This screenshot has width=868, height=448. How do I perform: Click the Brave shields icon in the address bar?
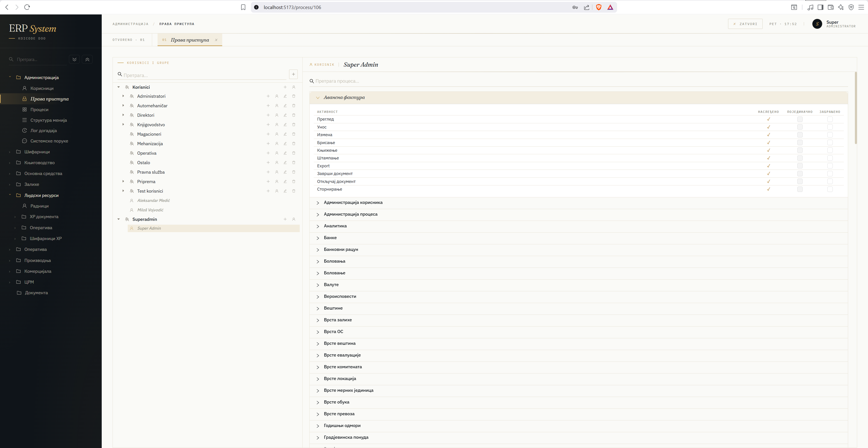pos(599,7)
